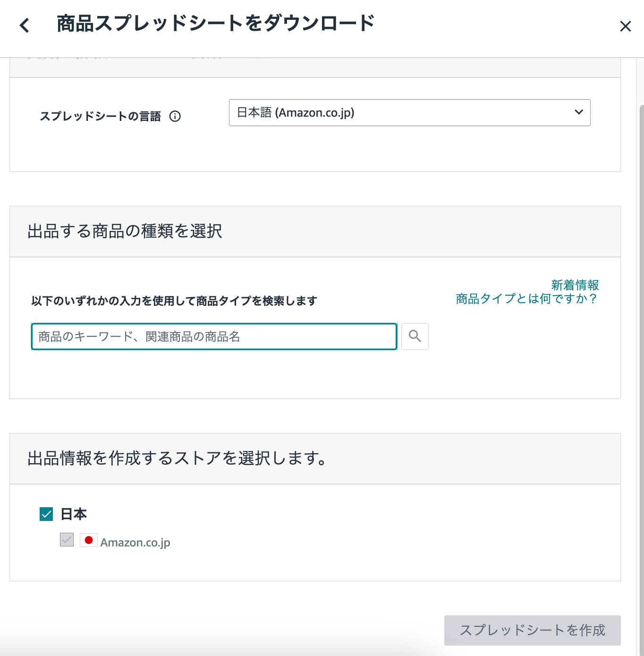The width and height of the screenshot is (644, 656).
Task: Close the spreadsheet download dialog
Action: 625,26
